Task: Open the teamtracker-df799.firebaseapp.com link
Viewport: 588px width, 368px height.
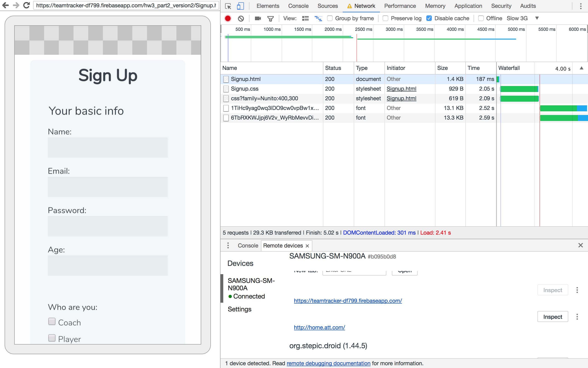Action: point(348,301)
